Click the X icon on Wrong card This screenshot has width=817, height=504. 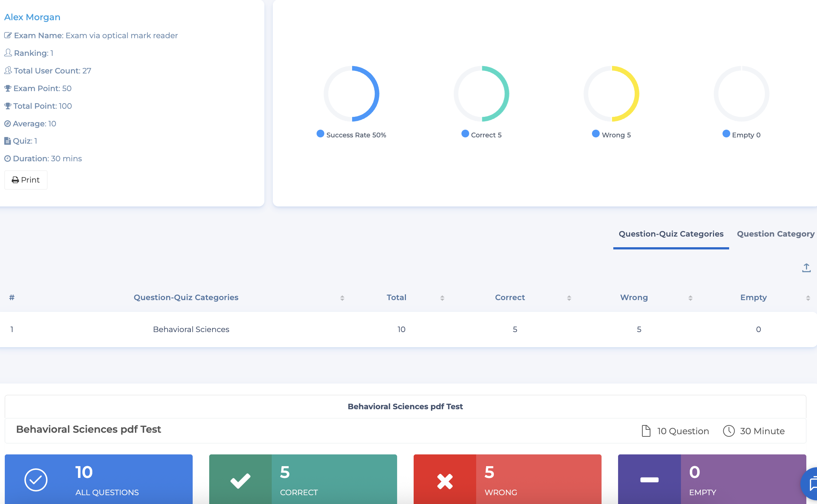point(445,481)
